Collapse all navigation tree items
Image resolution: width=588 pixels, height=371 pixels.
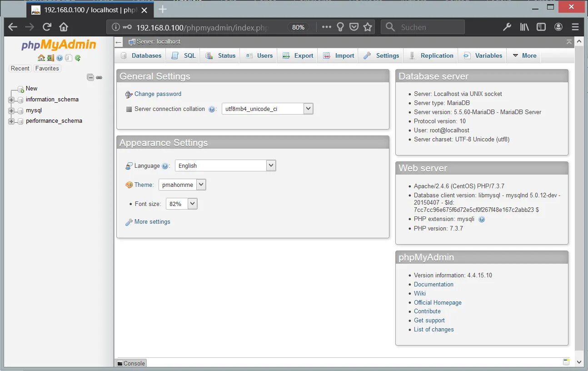point(90,77)
